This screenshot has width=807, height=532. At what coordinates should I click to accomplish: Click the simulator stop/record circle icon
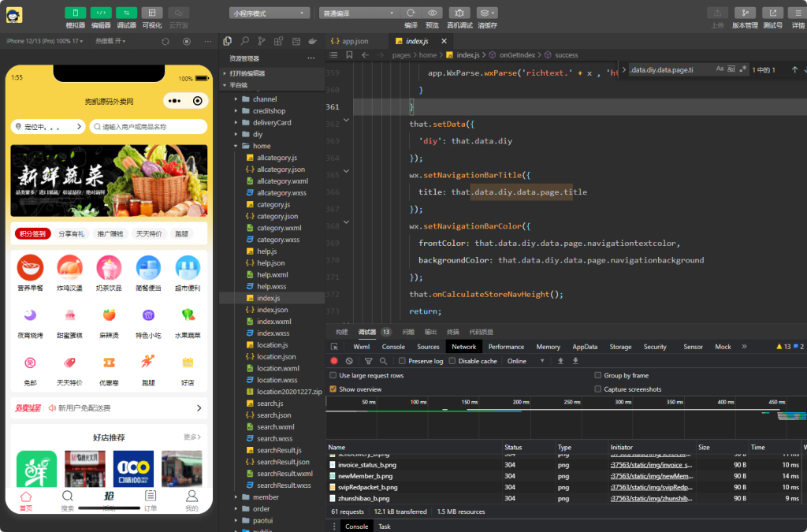[x=187, y=41]
